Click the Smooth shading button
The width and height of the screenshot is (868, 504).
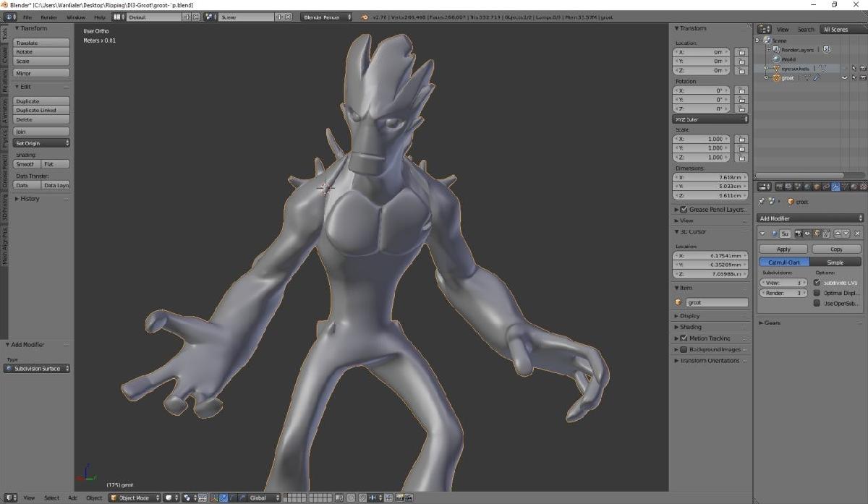[x=26, y=164]
